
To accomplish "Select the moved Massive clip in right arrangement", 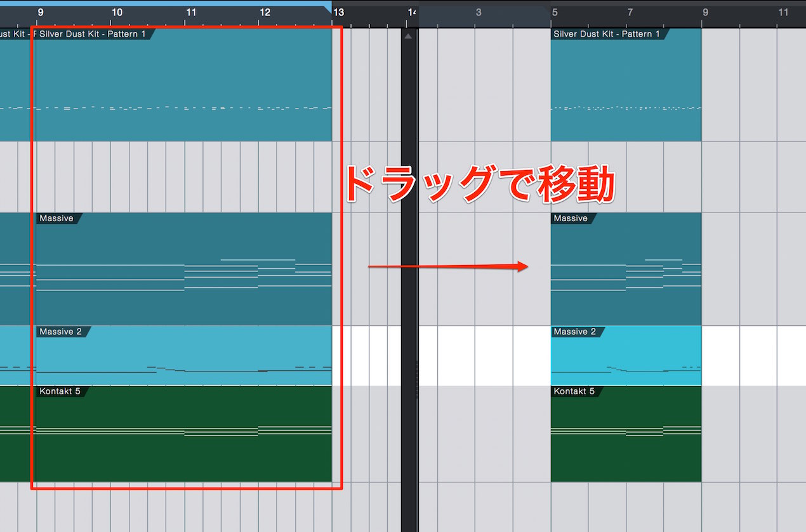I will [x=626, y=269].
